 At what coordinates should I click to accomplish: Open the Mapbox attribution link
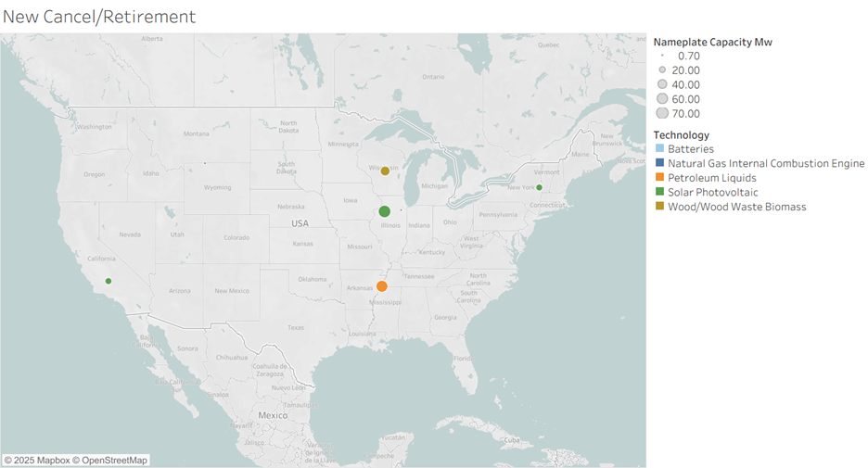tap(37, 461)
